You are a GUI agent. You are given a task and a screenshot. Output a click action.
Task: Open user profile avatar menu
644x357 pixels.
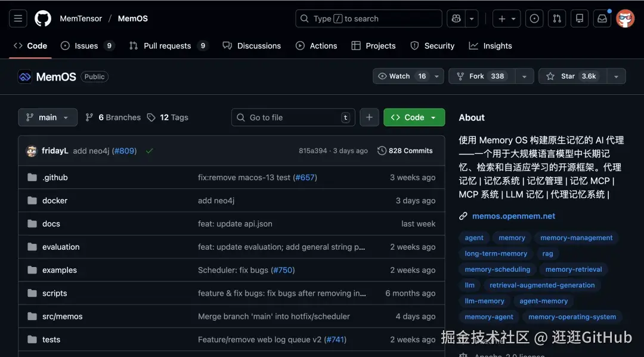[625, 18]
